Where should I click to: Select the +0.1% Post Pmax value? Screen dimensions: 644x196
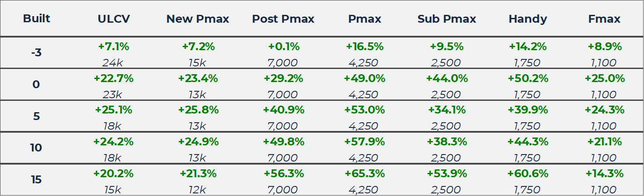pos(283,47)
